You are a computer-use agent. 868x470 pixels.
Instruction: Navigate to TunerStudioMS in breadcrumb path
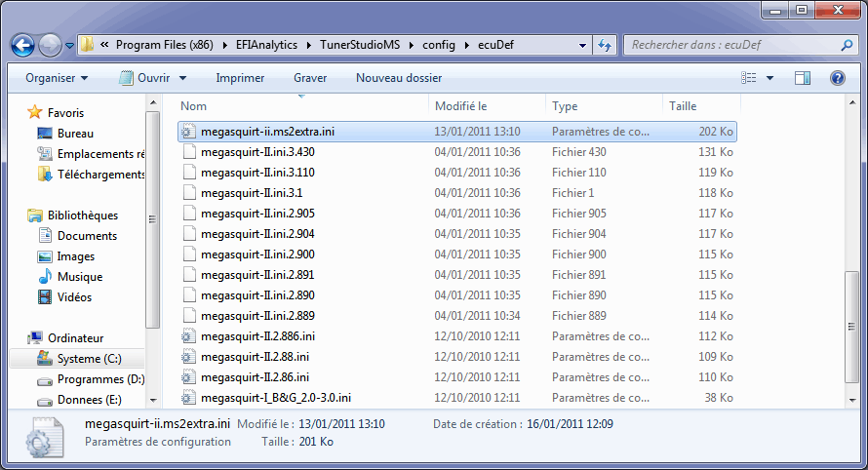[362, 46]
